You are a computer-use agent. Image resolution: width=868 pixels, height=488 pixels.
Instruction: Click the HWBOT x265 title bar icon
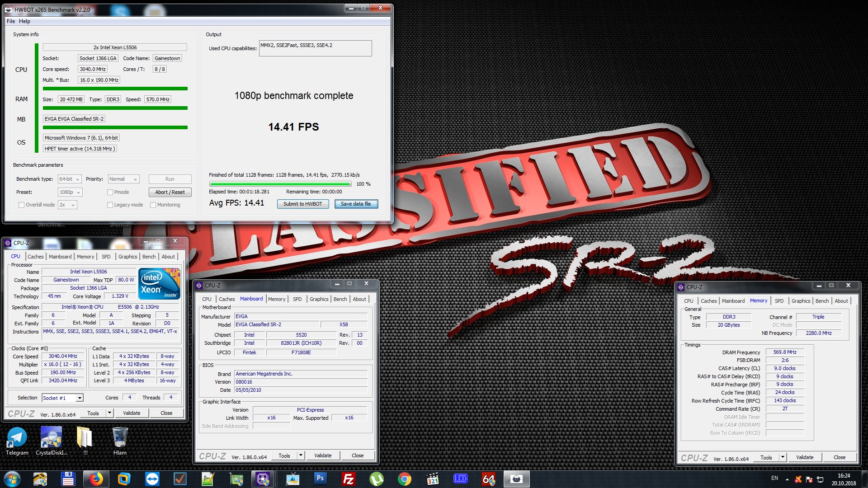click(x=9, y=9)
